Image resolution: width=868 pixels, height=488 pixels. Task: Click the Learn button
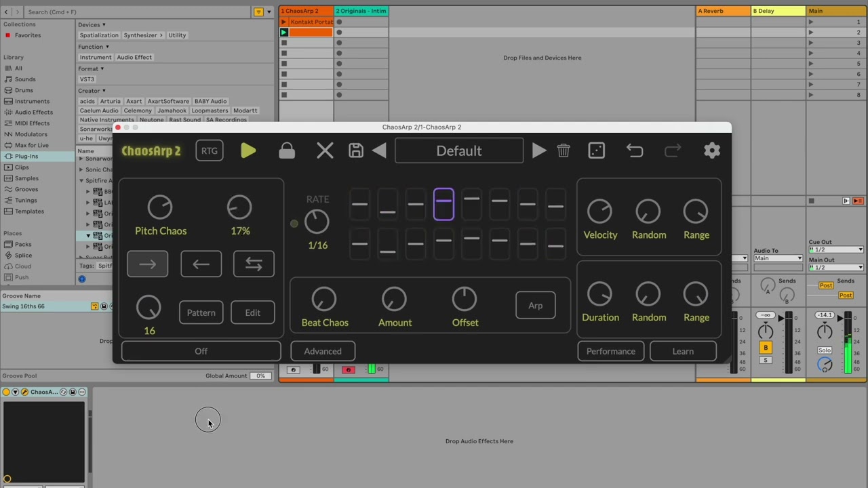coord(683,351)
